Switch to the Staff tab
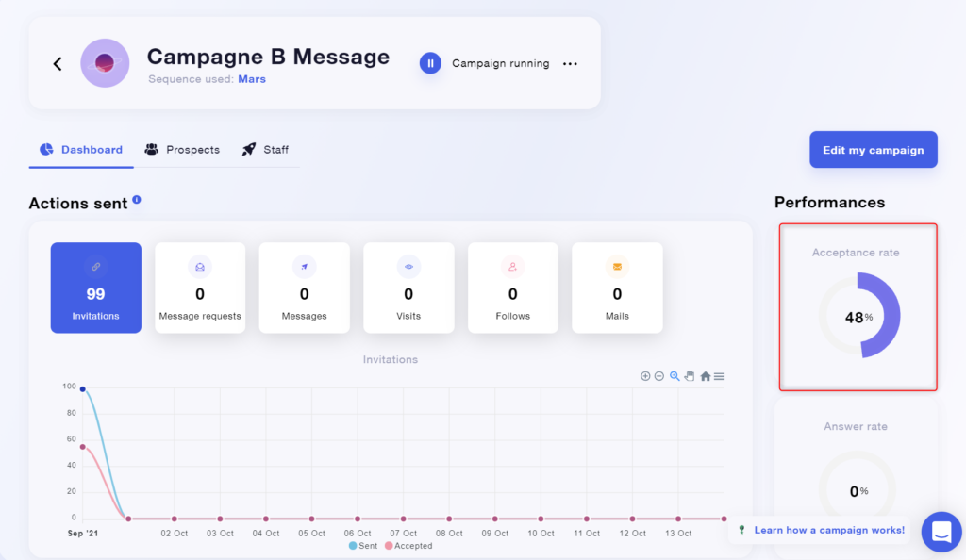Screen dimensions: 966x560 [265, 149]
